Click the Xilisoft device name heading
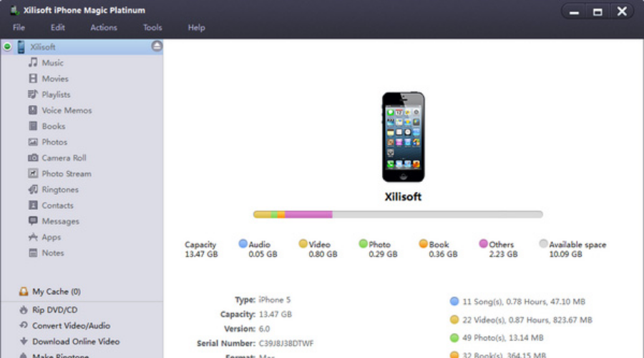Screen dimensions: 644x358 [403, 196]
